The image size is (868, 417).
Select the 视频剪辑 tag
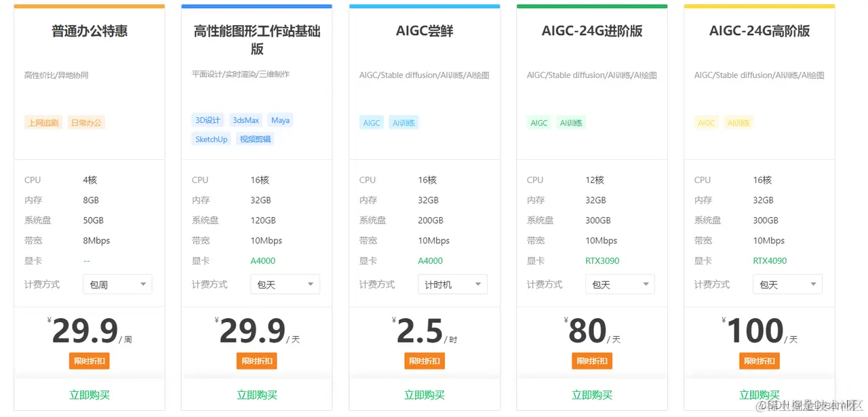coord(254,138)
